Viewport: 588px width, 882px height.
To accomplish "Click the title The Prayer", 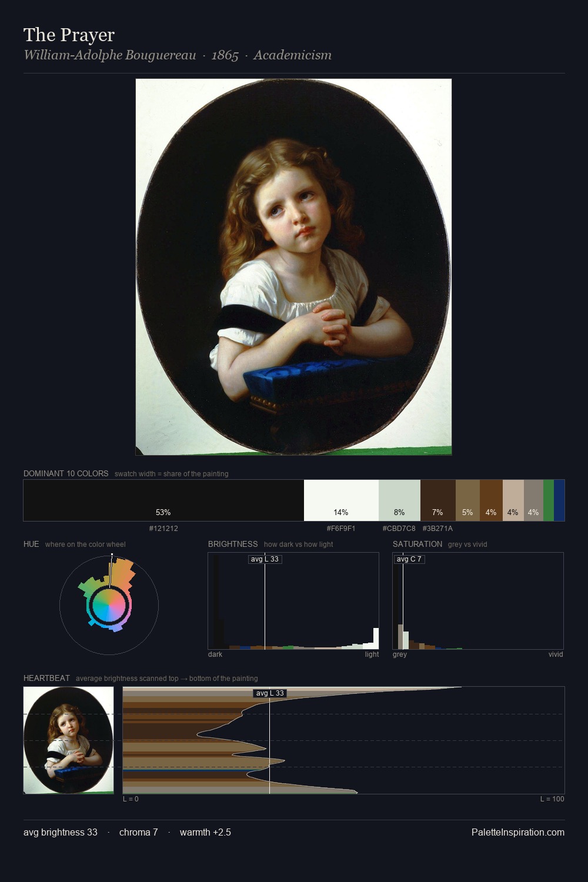I will click(69, 35).
